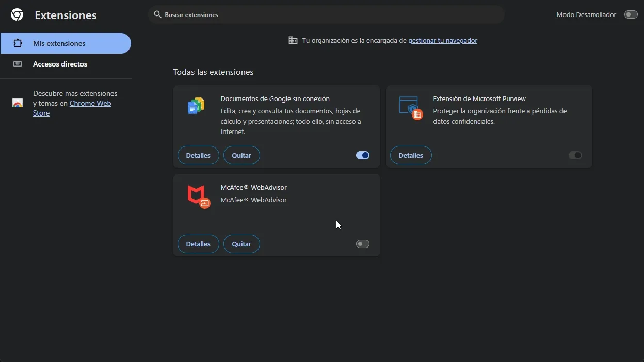Disable Documentos de Google sin conexión

[x=363, y=155]
